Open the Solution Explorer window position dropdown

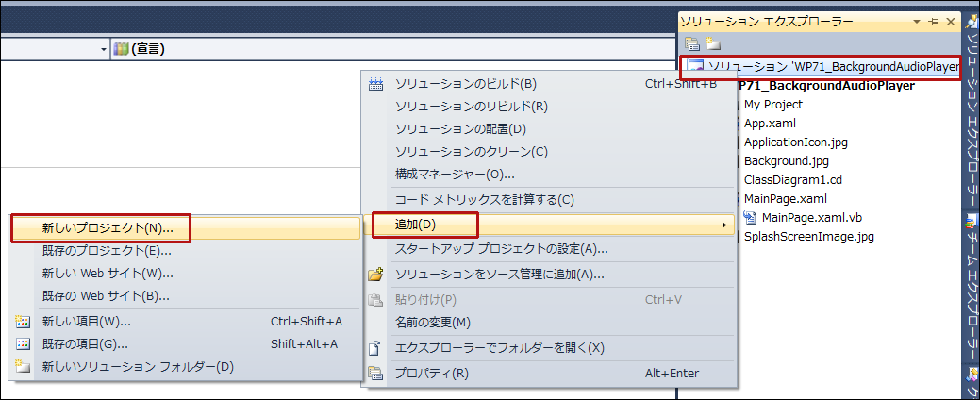(x=917, y=22)
